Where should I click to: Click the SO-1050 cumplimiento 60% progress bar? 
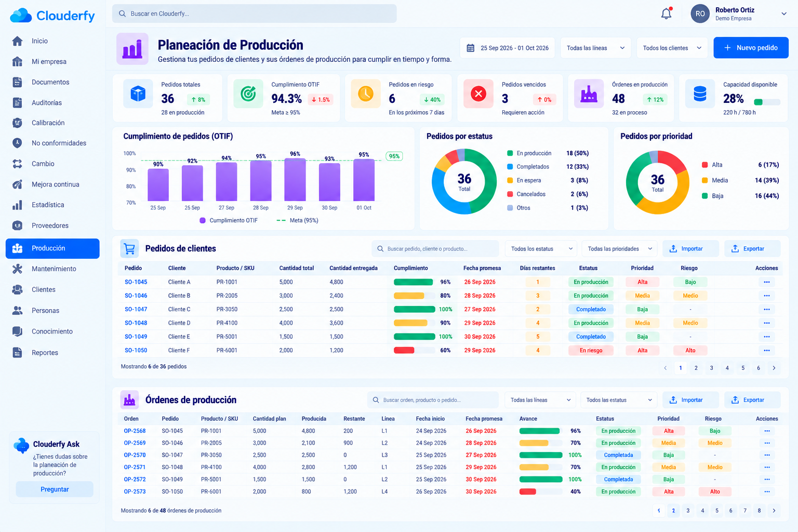pos(414,350)
